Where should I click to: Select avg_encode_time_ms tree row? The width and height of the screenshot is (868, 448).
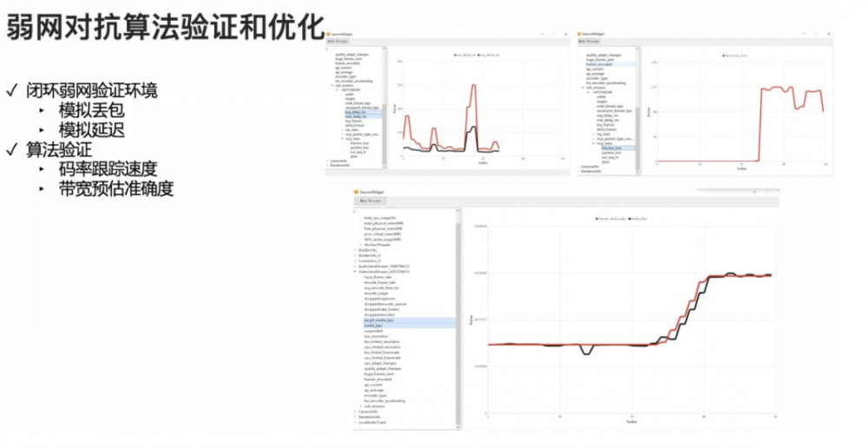pyautogui.click(x=381, y=288)
